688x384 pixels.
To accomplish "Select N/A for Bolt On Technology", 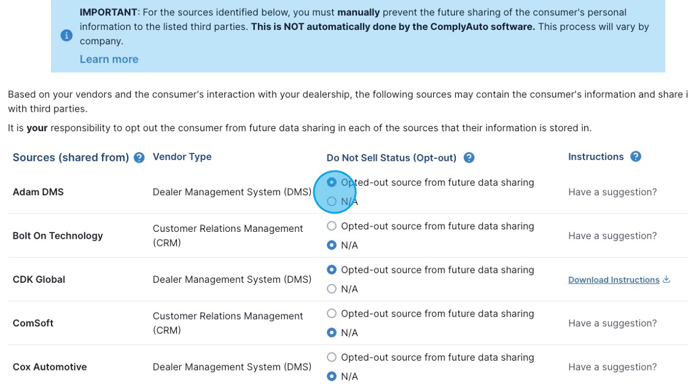I will 332,245.
